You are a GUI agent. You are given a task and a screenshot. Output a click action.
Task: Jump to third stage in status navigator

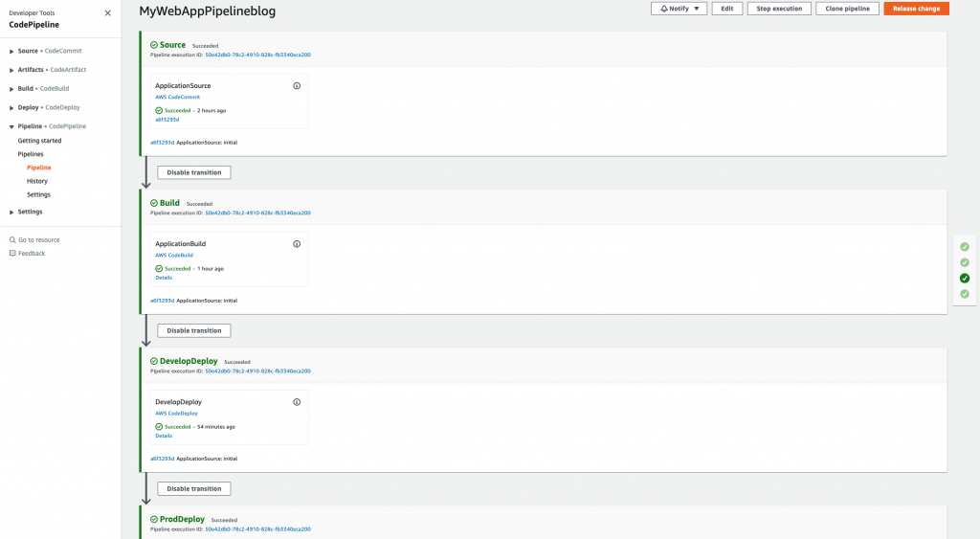965,279
